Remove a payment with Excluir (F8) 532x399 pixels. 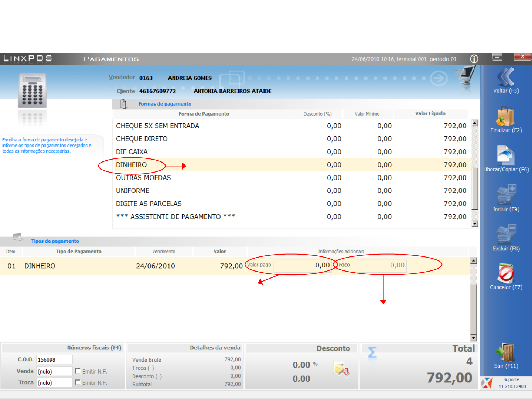[506, 234]
